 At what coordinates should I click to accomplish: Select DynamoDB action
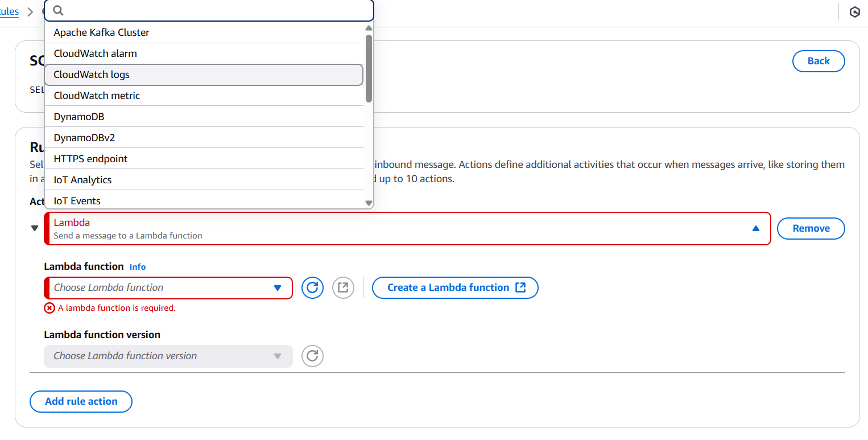(x=204, y=117)
